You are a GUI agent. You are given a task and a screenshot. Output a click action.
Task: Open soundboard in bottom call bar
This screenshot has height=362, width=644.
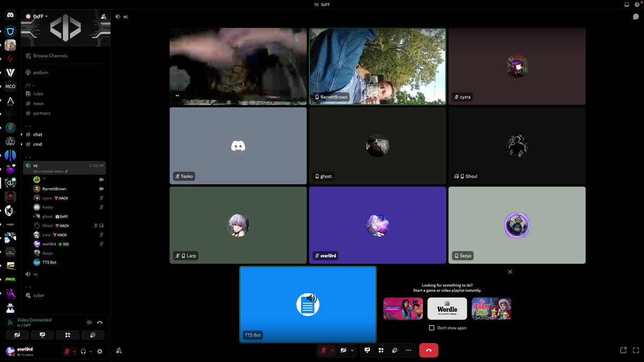click(x=394, y=350)
